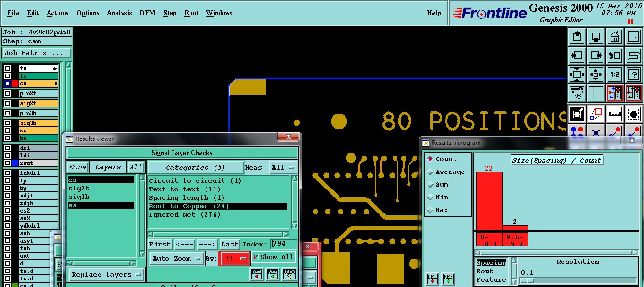644x287 pixels.
Task: Select the Count radio option
Action: [442, 159]
